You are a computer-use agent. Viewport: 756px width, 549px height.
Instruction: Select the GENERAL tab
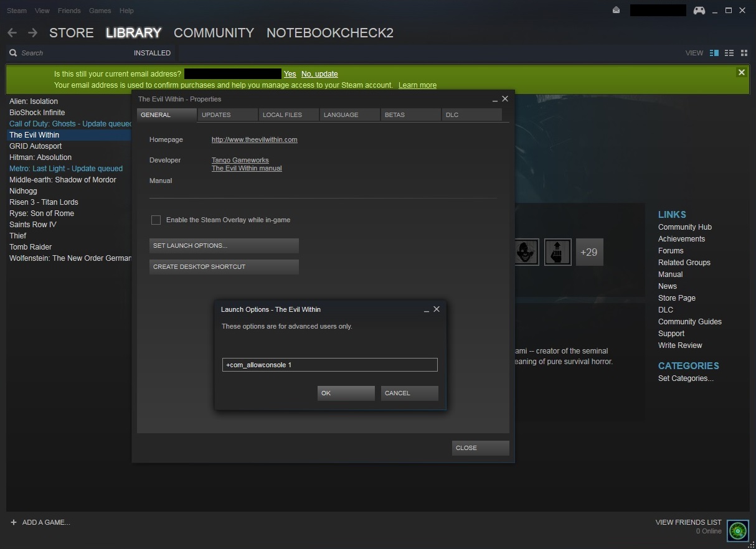167,115
